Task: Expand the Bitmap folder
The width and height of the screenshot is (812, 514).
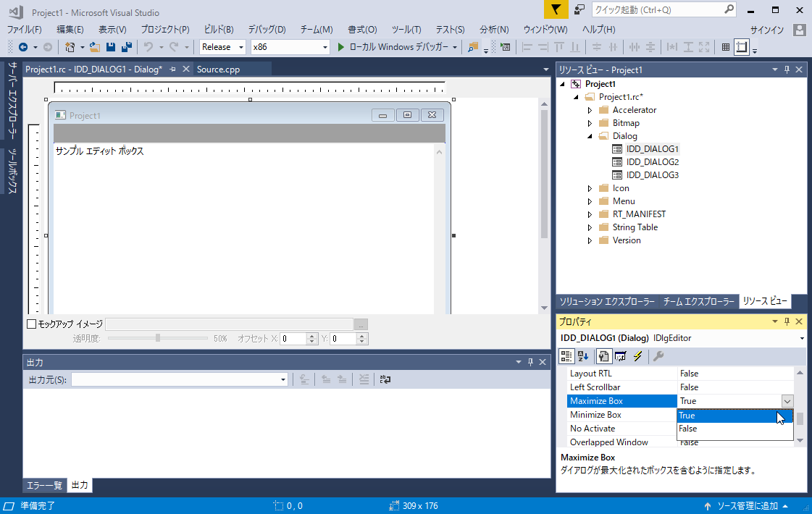Action: [590, 123]
